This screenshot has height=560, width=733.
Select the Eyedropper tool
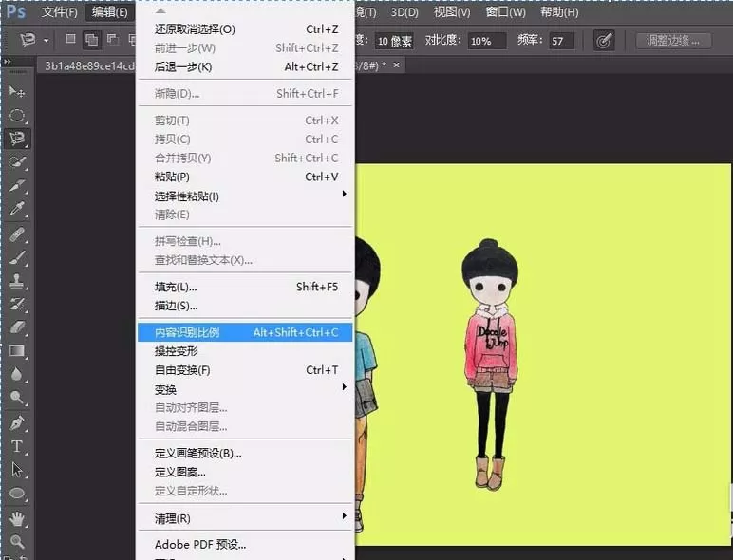tap(17, 209)
